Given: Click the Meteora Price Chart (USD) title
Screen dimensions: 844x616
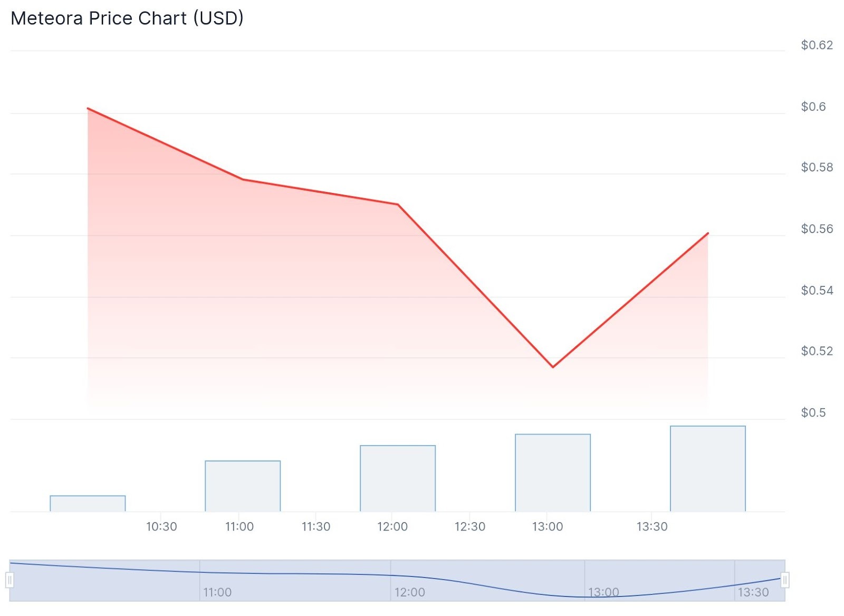Looking at the screenshot, I should tap(127, 18).
